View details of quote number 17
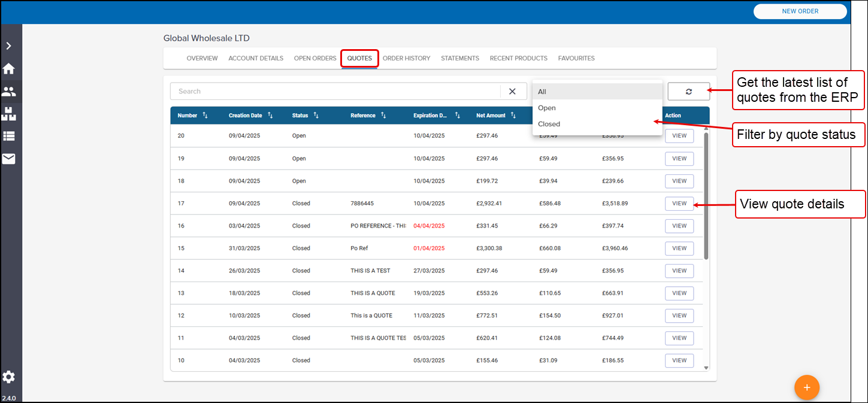The width and height of the screenshot is (868, 403). (x=679, y=204)
